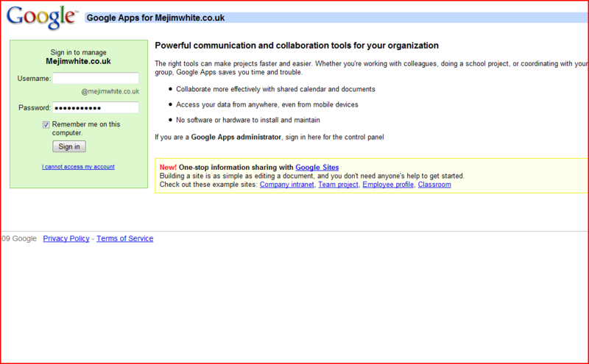The width and height of the screenshot is (589, 364).
Task: Click the Powerful communication and collaboration heading
Action: pyautogui.click(x=297, y=46)
